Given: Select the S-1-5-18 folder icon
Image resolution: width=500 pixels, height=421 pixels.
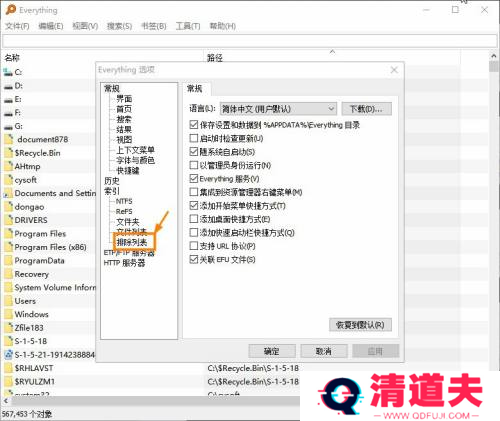Looking at the screenshot, I should click(x=9, y=341).
